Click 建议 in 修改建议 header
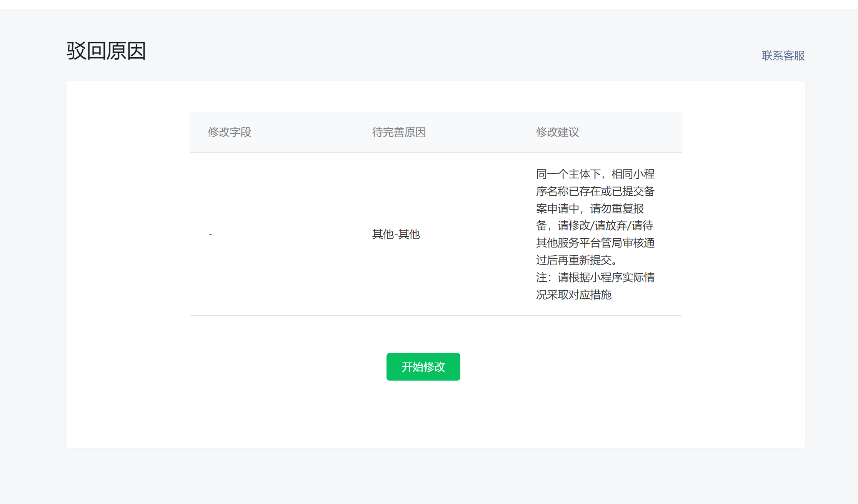Viewport: 858px width, 504px height. click(x=568, y=132)
